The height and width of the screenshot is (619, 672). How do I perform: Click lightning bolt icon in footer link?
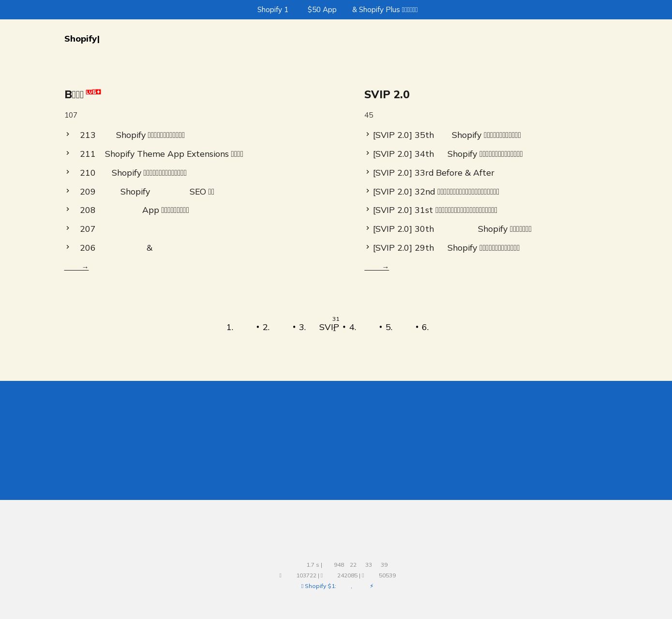(x=372, y=586)
